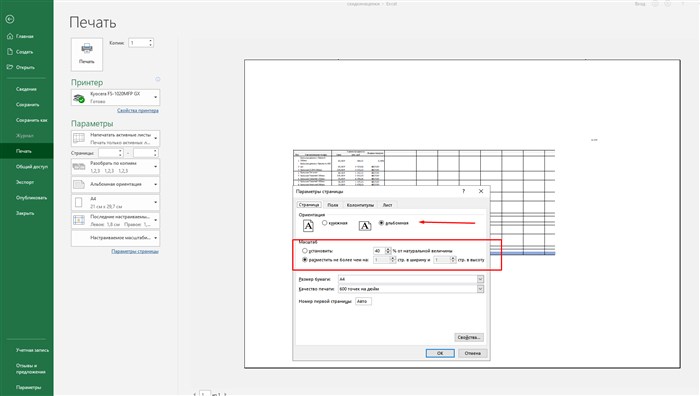The height and width of the screenshot is (396, 700).
Task: Click the second Страницы to field
Action: click(x=143, y=153)
